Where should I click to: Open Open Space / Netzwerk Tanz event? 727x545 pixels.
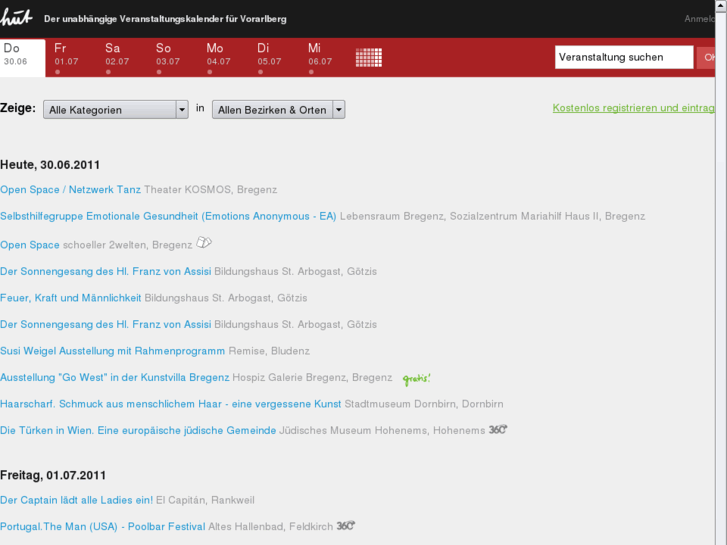tap(70, 190)
